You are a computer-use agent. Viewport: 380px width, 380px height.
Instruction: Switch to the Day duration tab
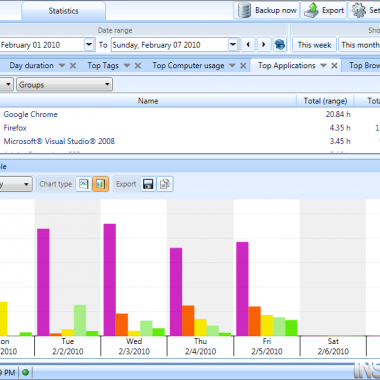point(31,66)
